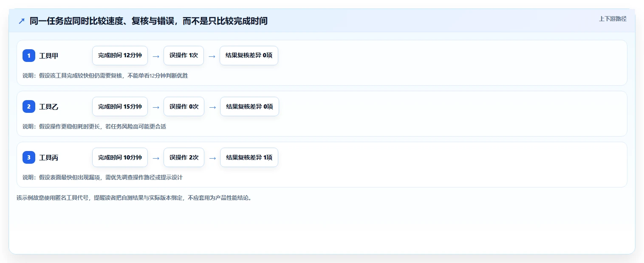The height and width of the screenshot is (263, 644).
Task: Click the number 2 badge for 工具乙
Action: (x=29, y=106)
